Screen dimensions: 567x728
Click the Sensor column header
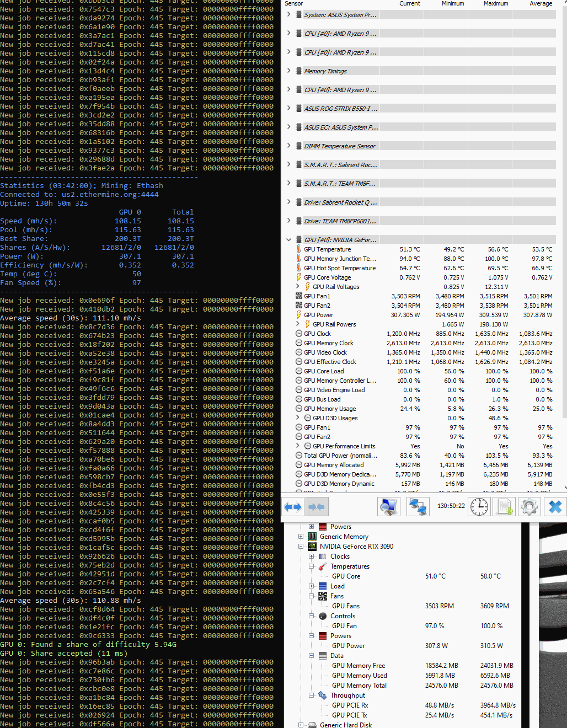pos(294,3)
